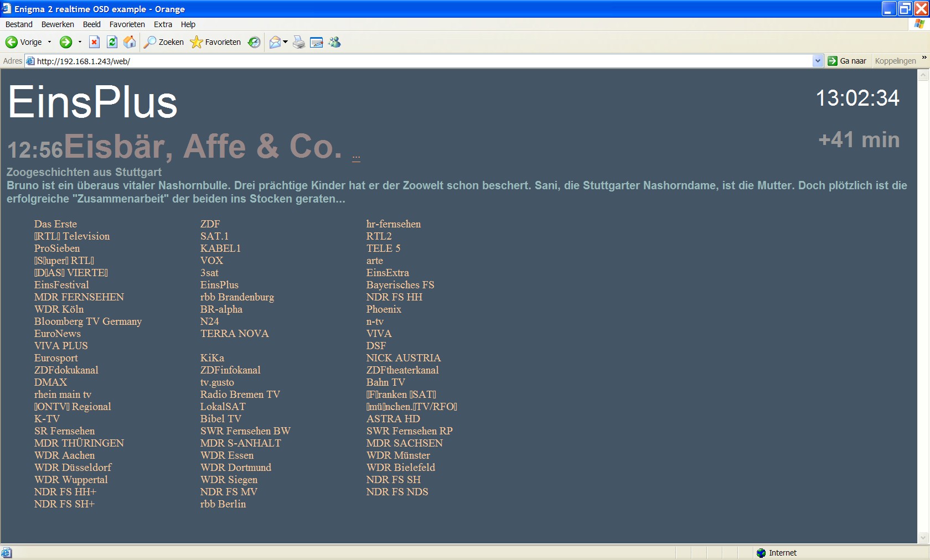Click the Mail envelope icon
Screen dimensions: 930x560
tap(275, 42)
